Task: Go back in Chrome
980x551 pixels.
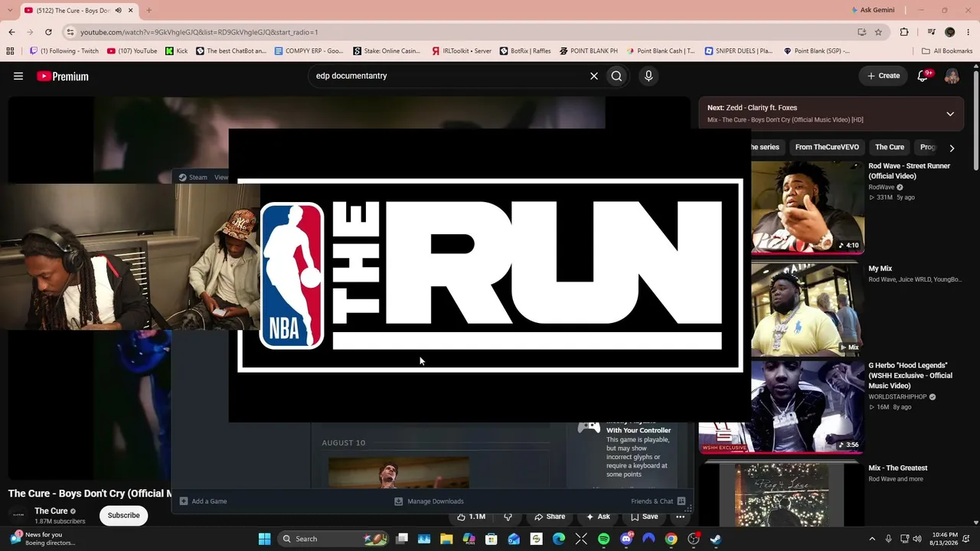Action: tap(11, 32)
